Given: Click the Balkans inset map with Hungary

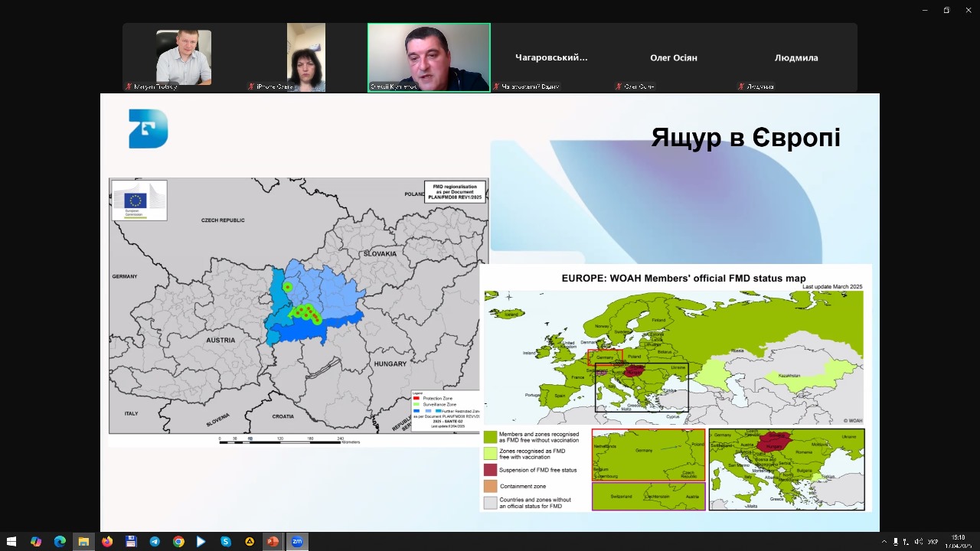Looking at the screenshot, I should click(x=787, y=469).
